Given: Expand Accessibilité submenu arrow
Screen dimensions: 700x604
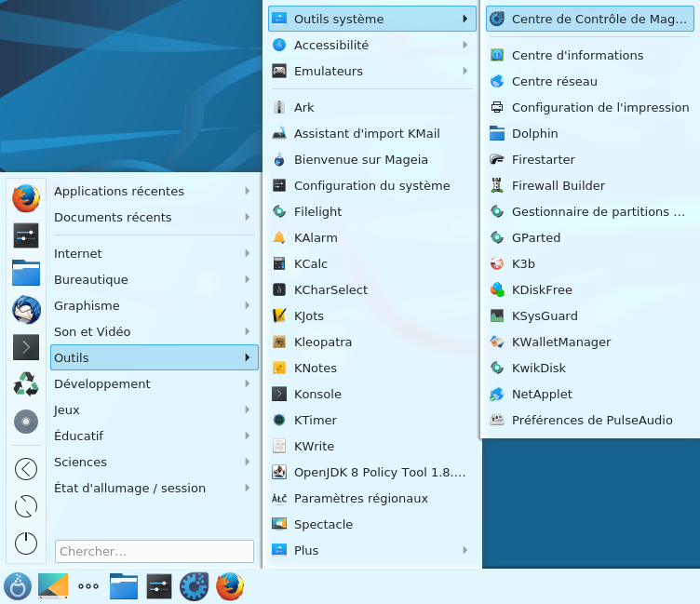Looking at the screenshot, I should 464,45.
